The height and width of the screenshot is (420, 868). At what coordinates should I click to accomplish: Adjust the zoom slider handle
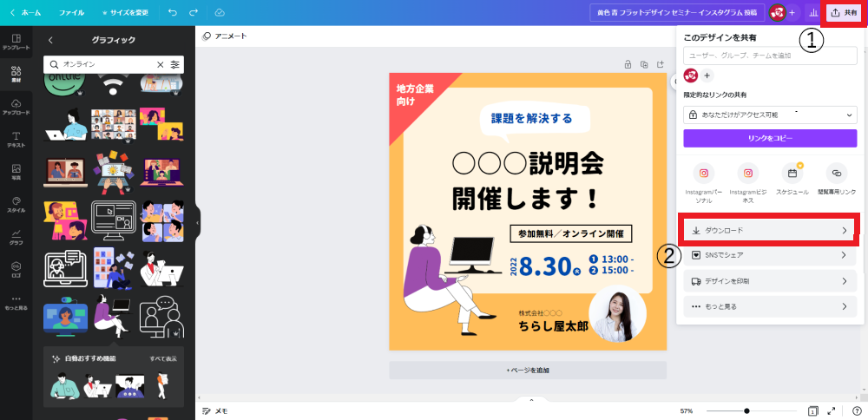click(x=746, y=411)
